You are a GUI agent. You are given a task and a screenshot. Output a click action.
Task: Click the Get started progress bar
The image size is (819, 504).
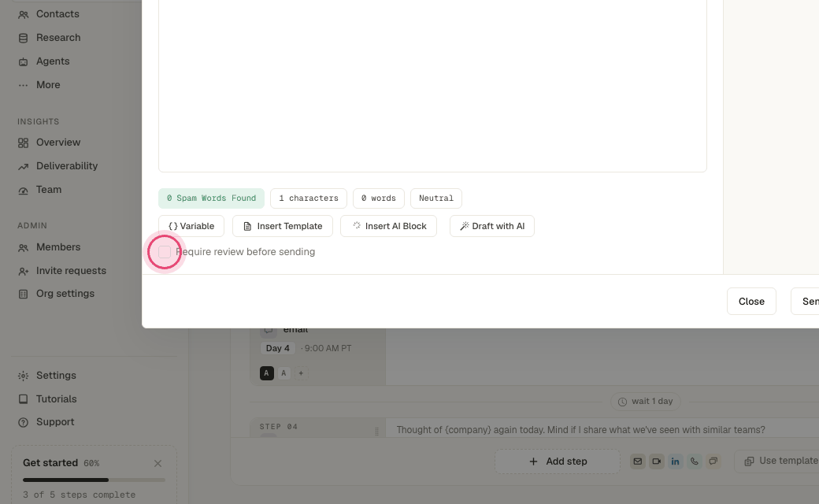[x=94, y=480]
